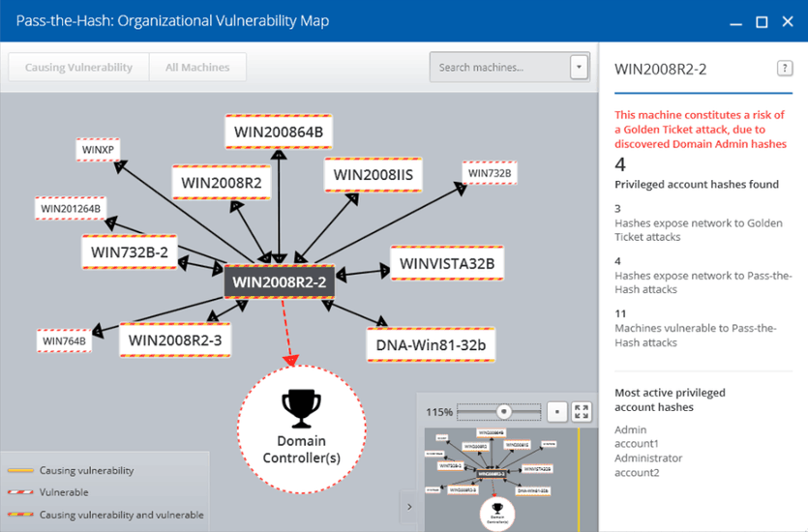Screen dimensions: 808x532
Task: Click the trophy icon in Domain Controller
Action: [302, 408]
